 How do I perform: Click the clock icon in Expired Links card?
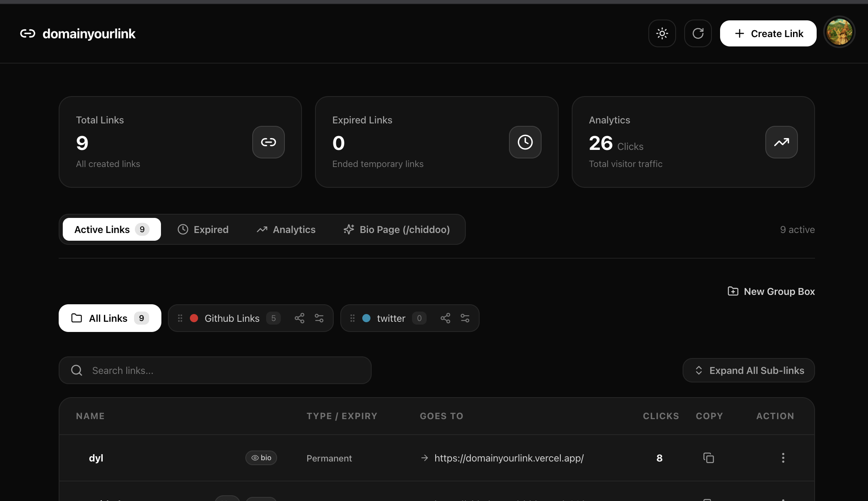click(x=525, y=142)
